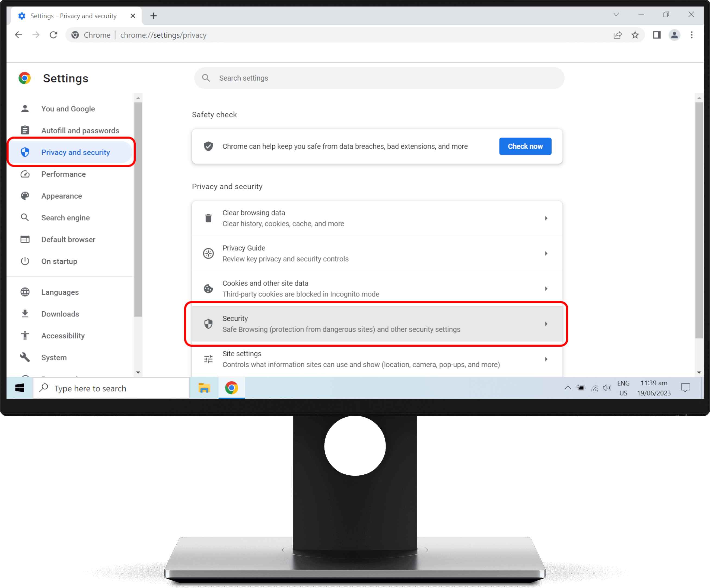Click the Privacy and security shield icon
710x588 pixels.
pos(25,152)
